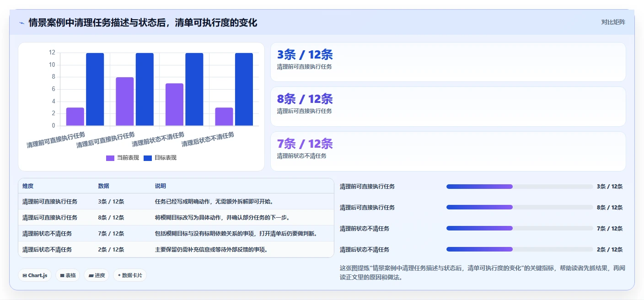Click the 维度 table column header
The width and height of the screenshot is (644, 300).
point(28,186)
